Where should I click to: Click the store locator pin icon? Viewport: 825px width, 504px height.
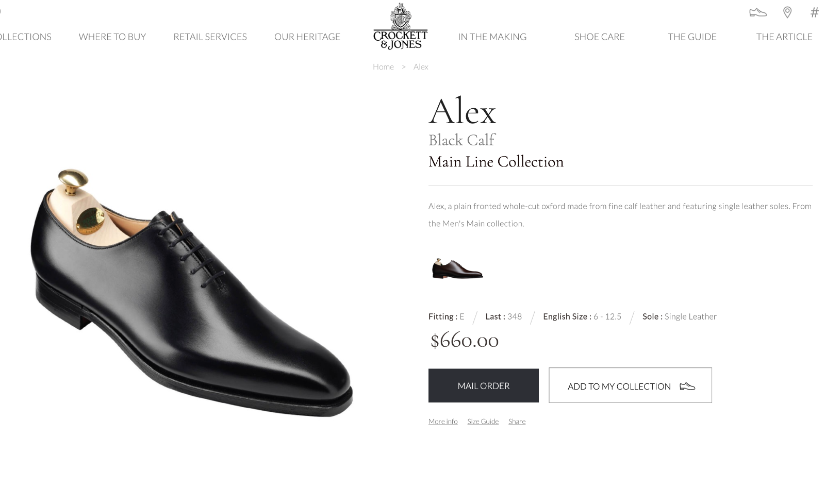click(x=787, y=12)
